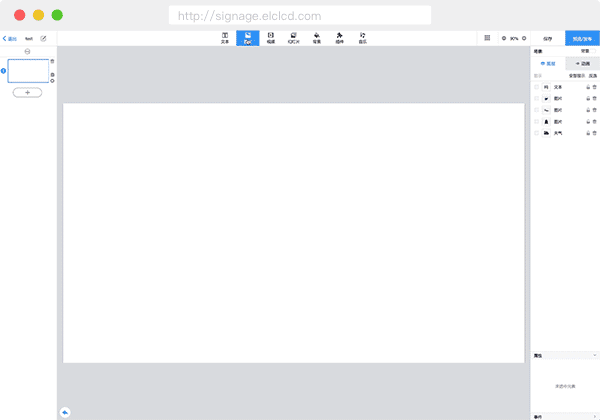Screen dimensions: 600x420
Task: Click the zoom-in circle button
Action: (524, 38)
